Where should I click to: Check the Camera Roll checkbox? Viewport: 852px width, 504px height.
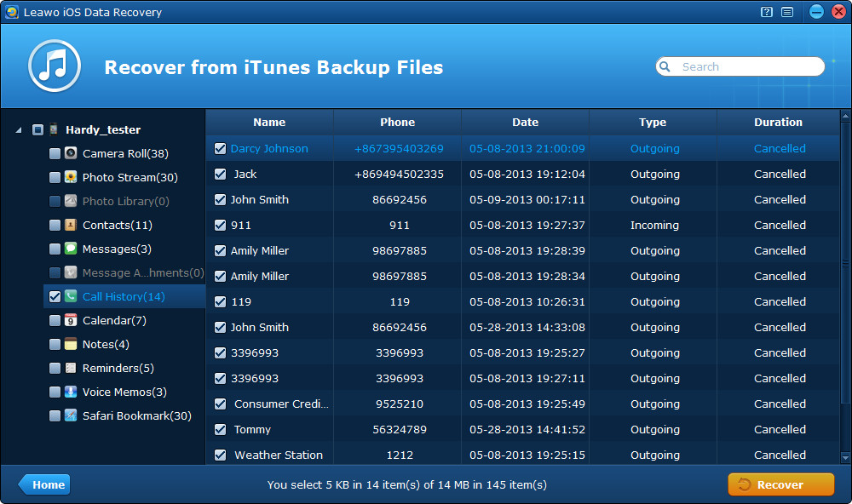click(55, 154)
